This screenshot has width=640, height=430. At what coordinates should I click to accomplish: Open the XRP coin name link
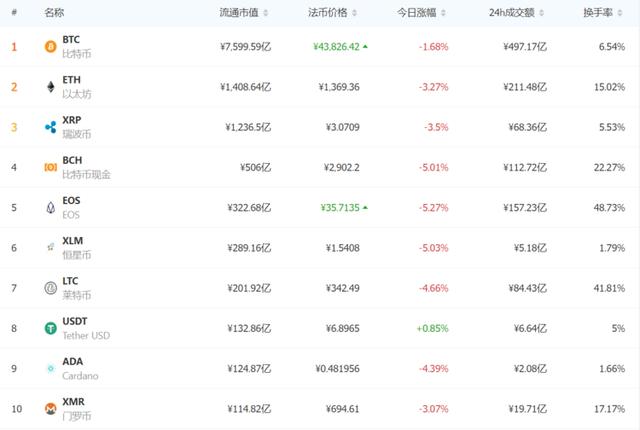pyautogui.click(x=72, y=120)
